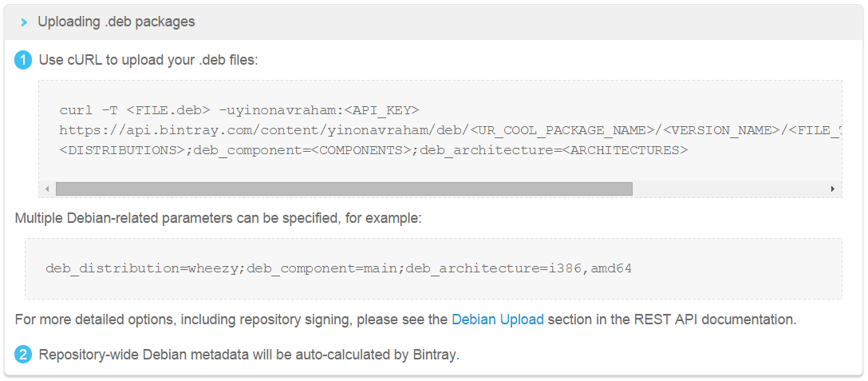The image size is (868, 381).
Task: Click the "Multiple Debian-related parameters" sentence
Action: (217, 217)
